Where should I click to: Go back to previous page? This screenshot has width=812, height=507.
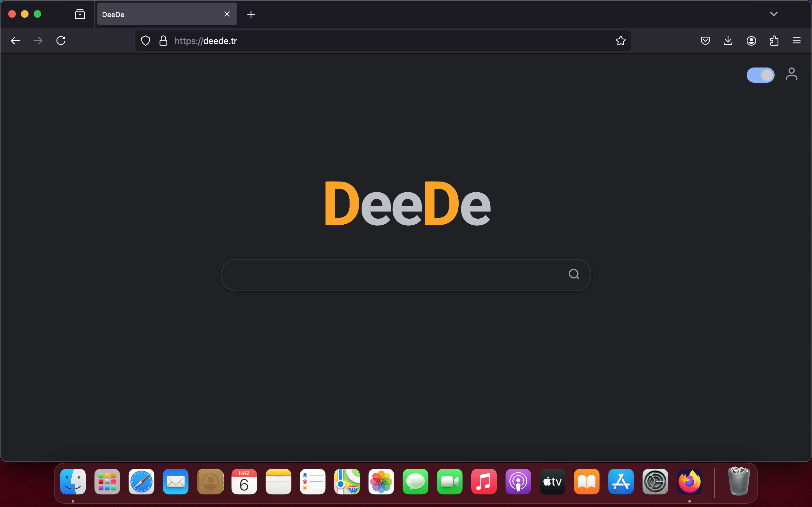(15, 41)
